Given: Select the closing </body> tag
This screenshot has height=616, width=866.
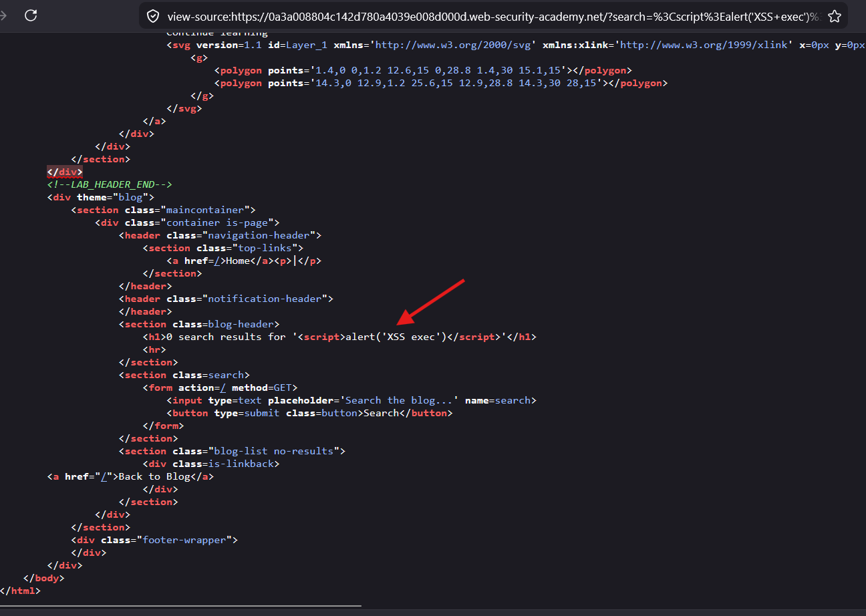Looking at the screenshot, I should (x=44, y=578).
